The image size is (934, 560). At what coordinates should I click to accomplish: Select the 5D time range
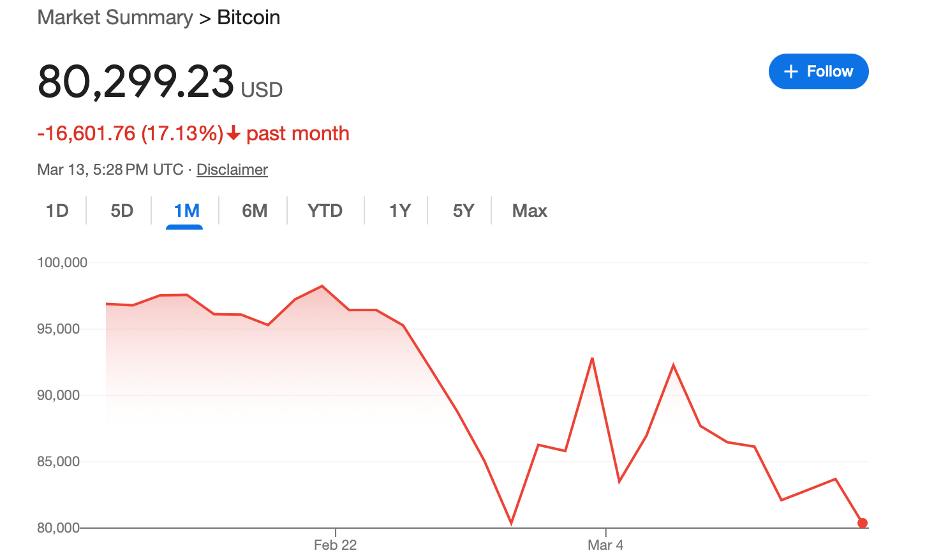point(122,210)
